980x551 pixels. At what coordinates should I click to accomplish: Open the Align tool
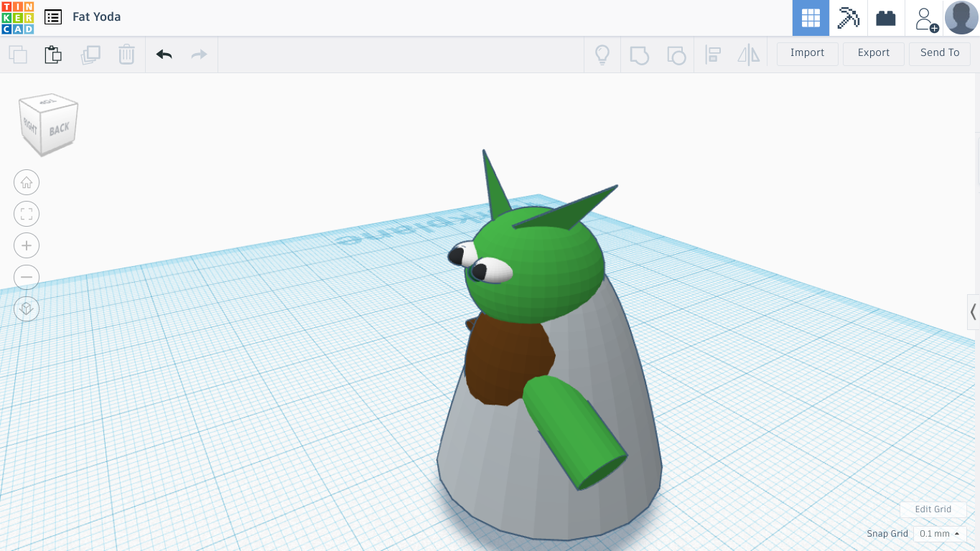[713, 55]
